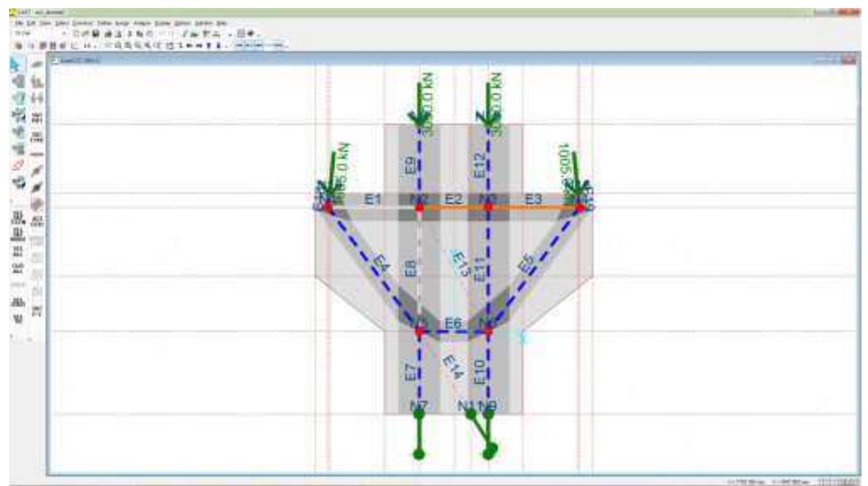The image size is (868, 486).
Task: Open the File menu
Action: point(19,24)
